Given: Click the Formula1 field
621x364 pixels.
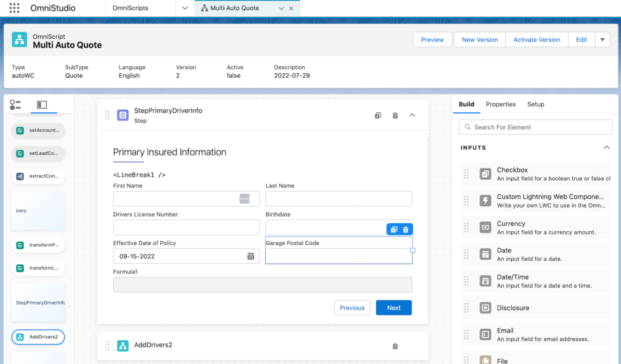Looking at the screenshot, I should click(x=263, y=285).
